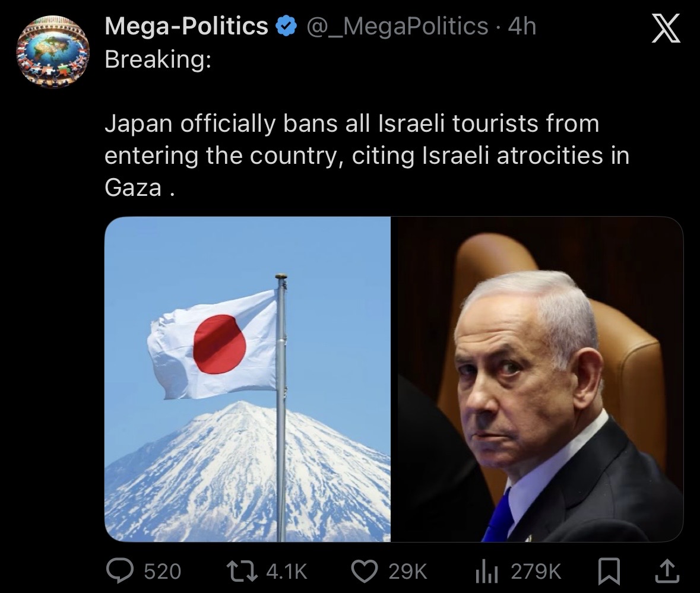This screenshot has height=593, width=700.
Task: Click the blue verified checkmark badge
Action: click(x=286, y=26)
